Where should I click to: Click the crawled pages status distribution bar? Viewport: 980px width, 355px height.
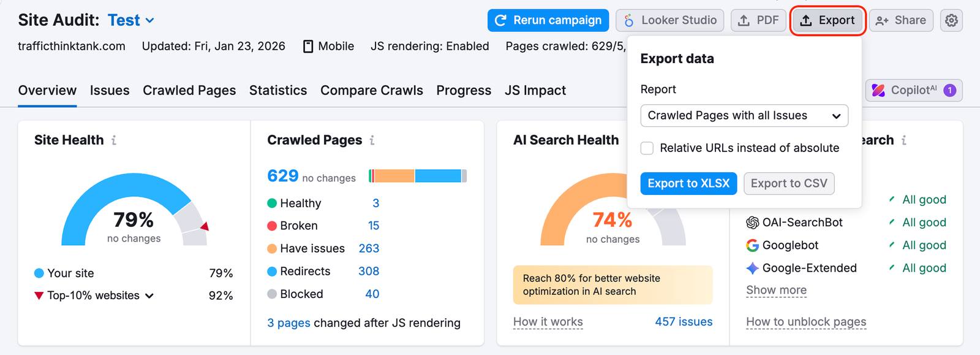click(x=416, y=175)
